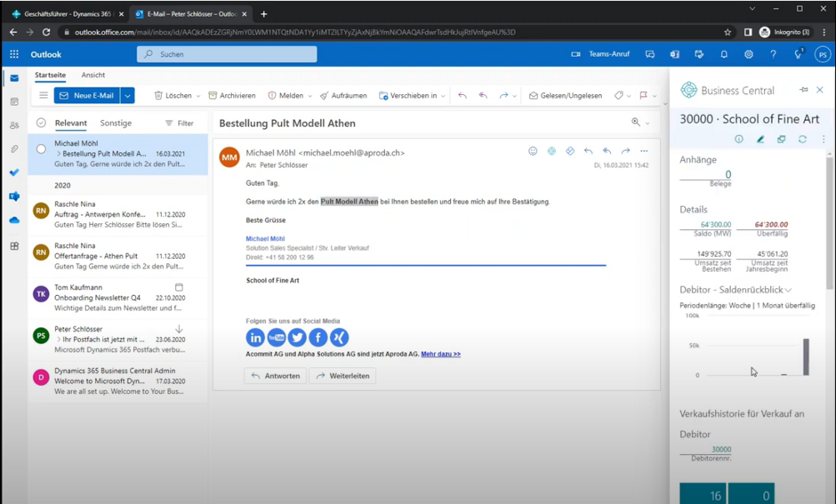The height and width of the screenshot is (504, 836).
Task: Open the Debitorennr. 30000 link
Action: coord(721,449)
